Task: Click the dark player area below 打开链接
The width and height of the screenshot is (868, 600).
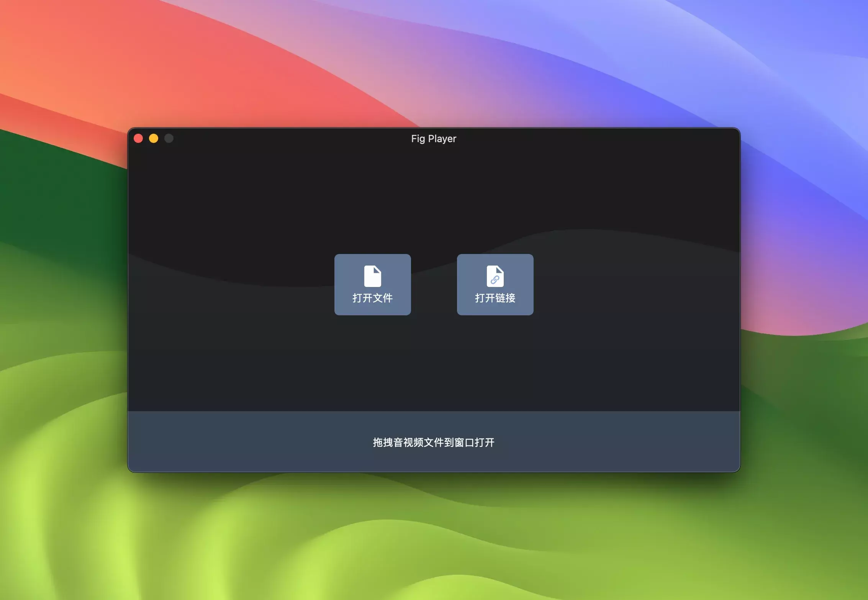Action: tap(495, 364)
